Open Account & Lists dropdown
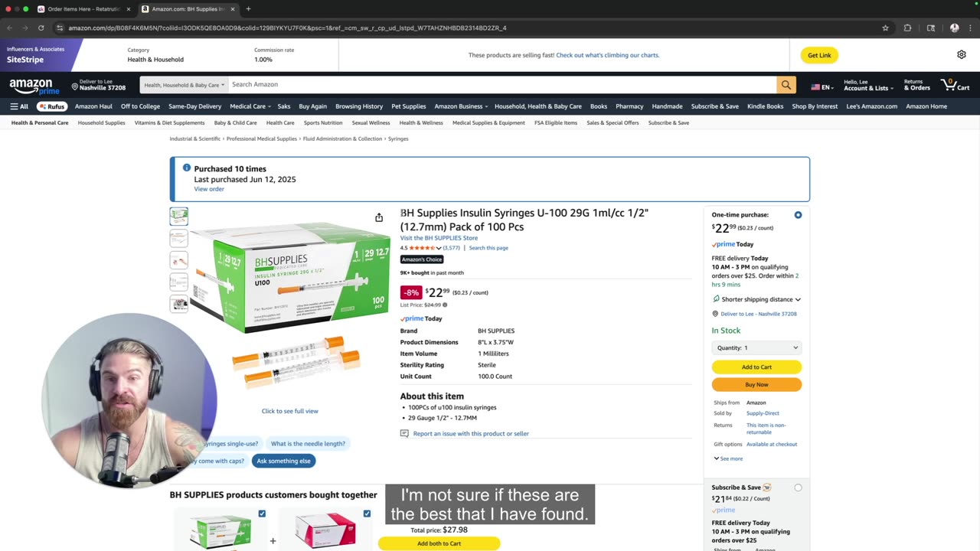The width and height of the screenshot is (980, 551). click(x=868, y=85)
